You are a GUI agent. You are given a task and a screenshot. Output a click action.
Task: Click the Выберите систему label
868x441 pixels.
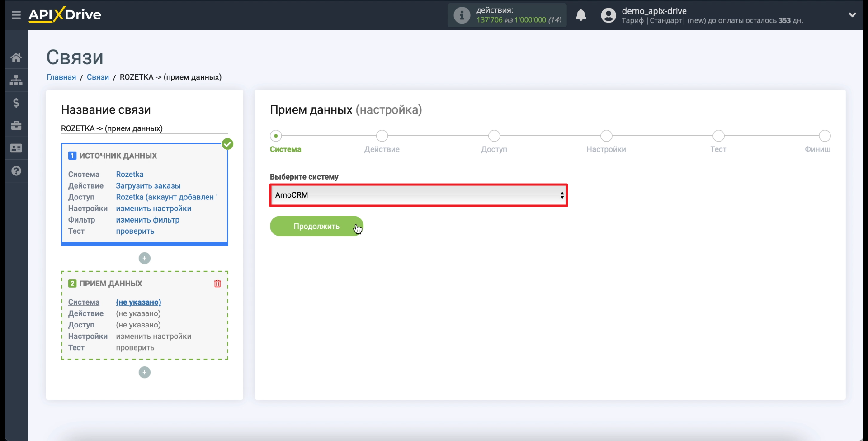pyautogui.click(x=304, y=177)
